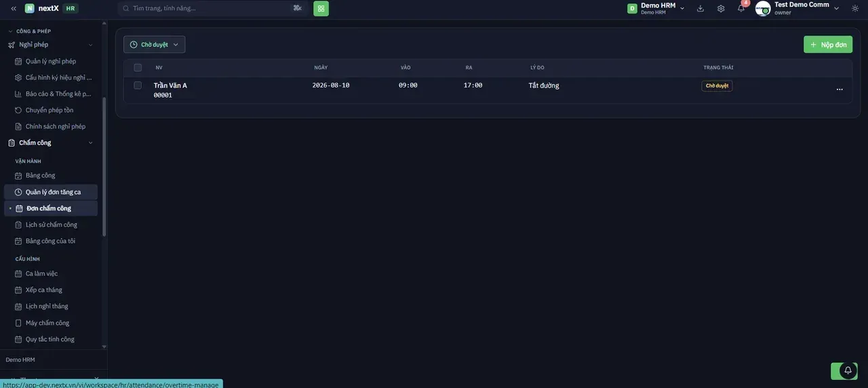Open user account menu chevron
868x388 pixels.
(836, 8)
